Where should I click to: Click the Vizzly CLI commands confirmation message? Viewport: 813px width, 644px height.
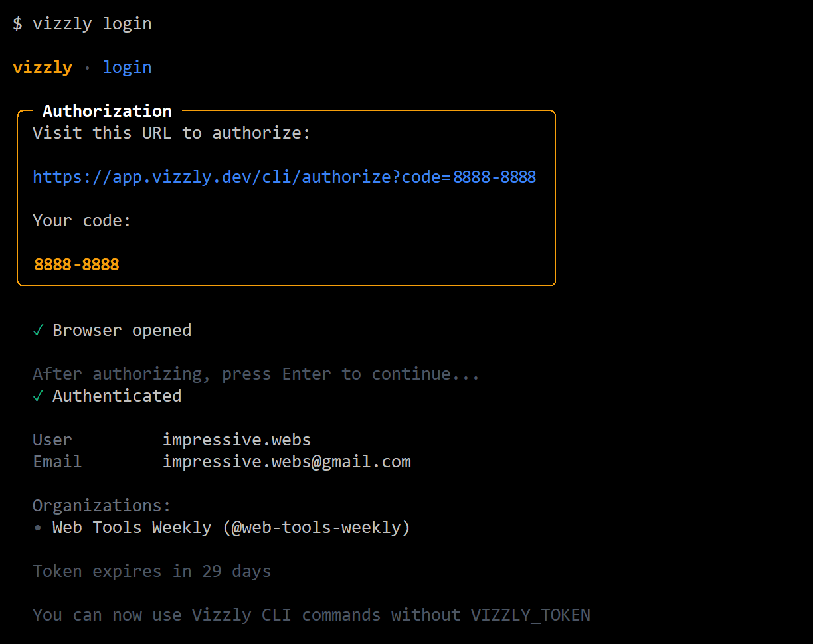point(311,615)
